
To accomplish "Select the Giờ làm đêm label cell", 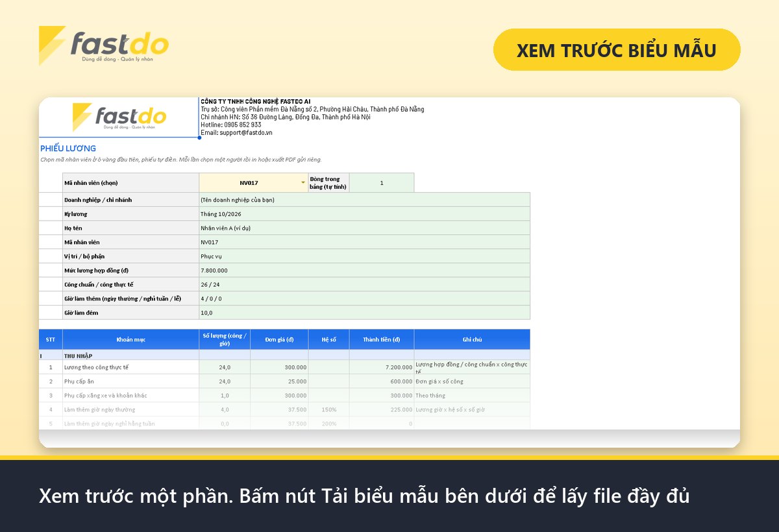I will [x=130, y=313].
